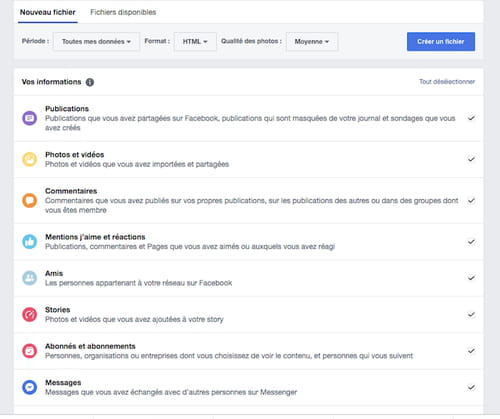
Task: Open the Moyenne photo quality dropdown
Action: [312, 42]
